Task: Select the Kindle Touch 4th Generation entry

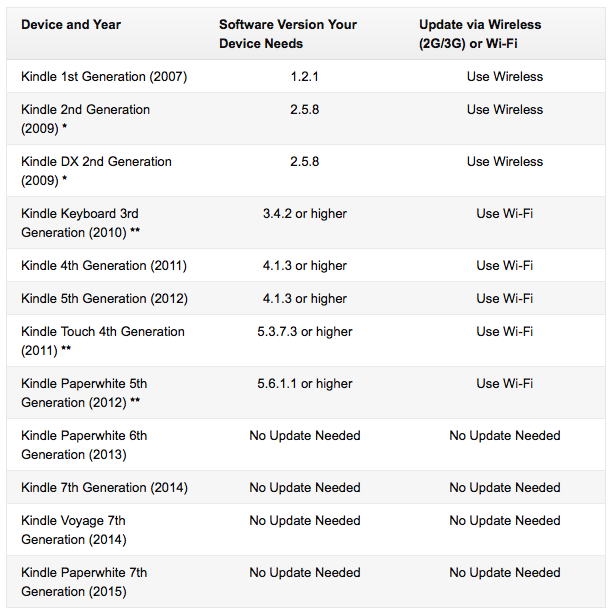Action: pyautogui.click(x=102, y=341)
